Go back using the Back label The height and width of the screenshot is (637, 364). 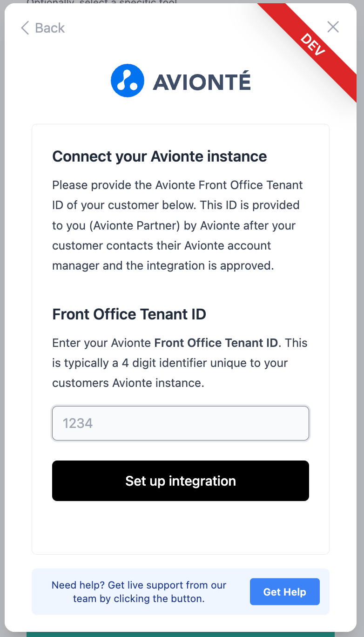point(50,28)
